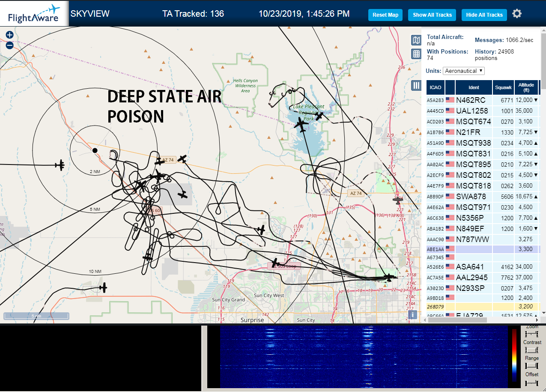Sort table by Ident column
Viewport: 546px width, 392px height.
(x=474, y=87)
